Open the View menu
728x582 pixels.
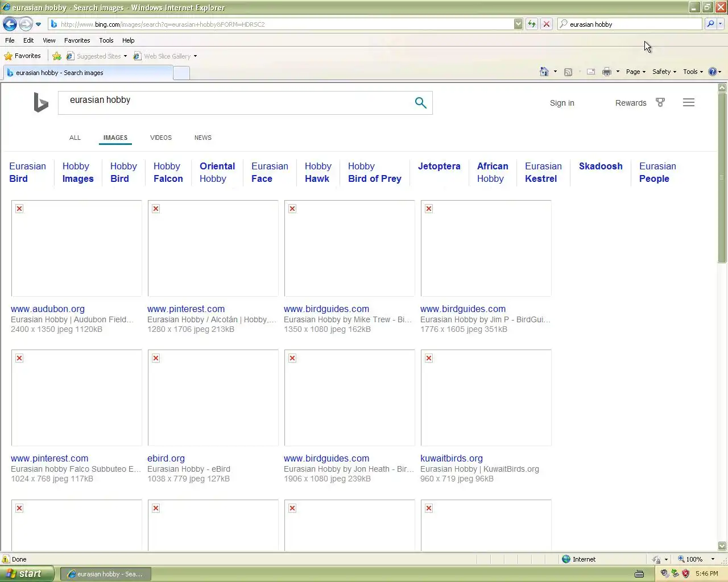[49, 40]
